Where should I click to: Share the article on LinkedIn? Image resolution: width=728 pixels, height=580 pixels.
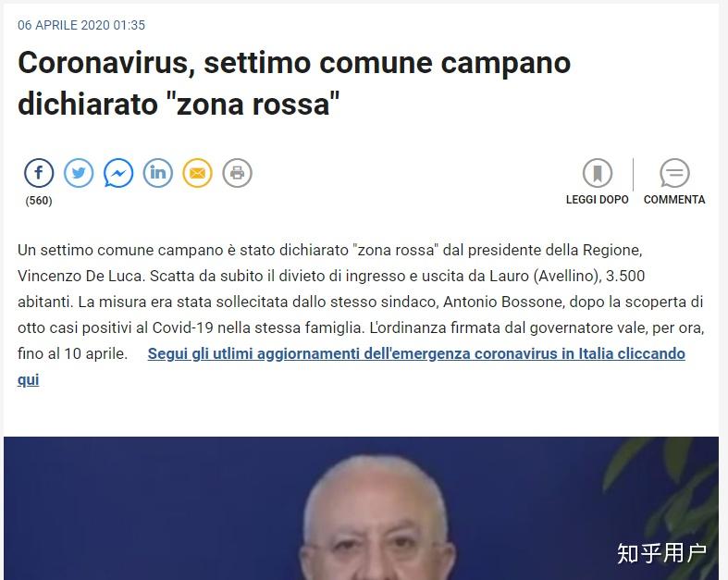coord(158,173)
